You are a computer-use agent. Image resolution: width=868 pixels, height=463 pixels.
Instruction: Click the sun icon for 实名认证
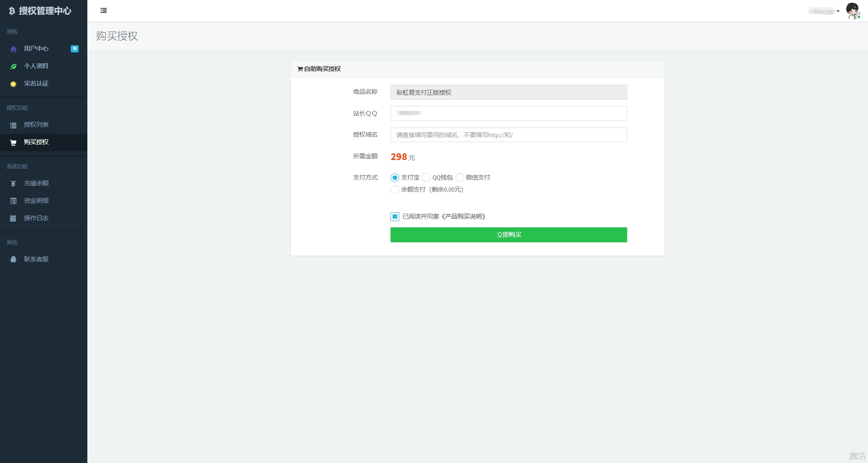(x=13, y=84)
